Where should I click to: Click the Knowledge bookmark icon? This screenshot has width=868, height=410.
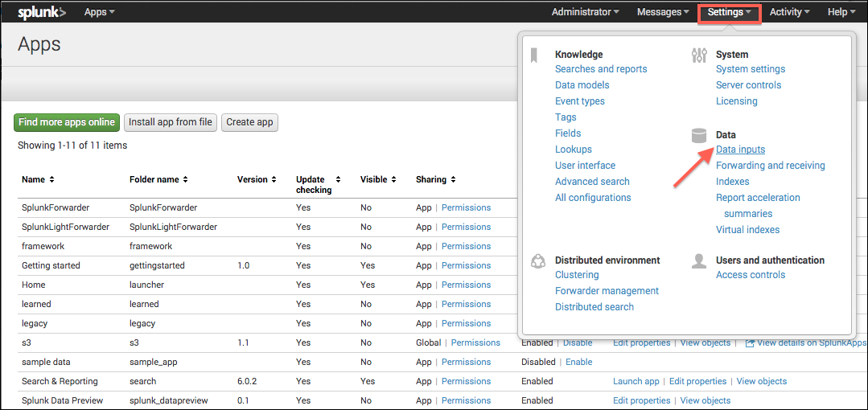(x=533, y=55)
